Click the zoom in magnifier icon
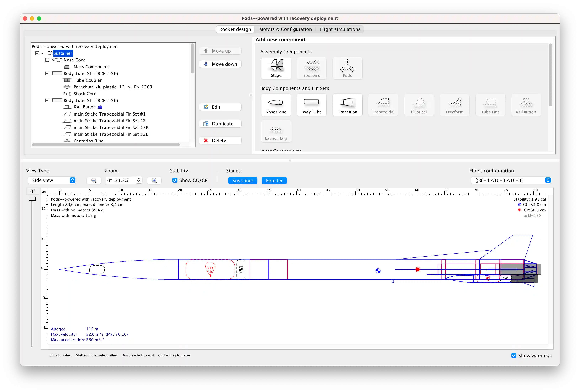 (x=154, y=180)
